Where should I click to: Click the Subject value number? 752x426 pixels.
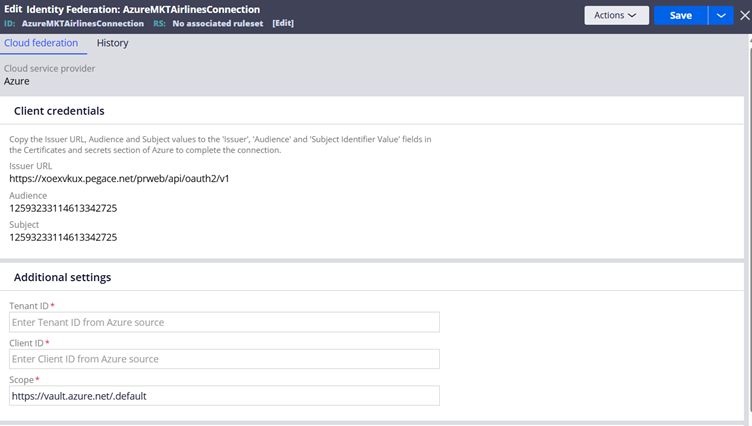click(x=63, y=237)
